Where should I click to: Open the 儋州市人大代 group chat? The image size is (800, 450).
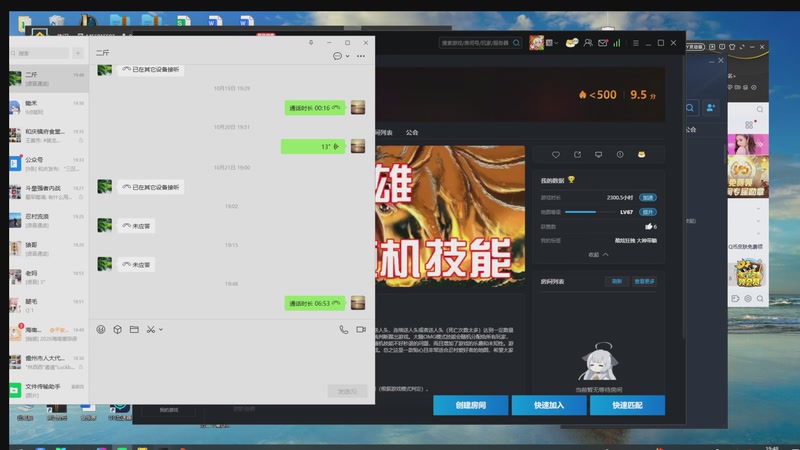(49, 362)
